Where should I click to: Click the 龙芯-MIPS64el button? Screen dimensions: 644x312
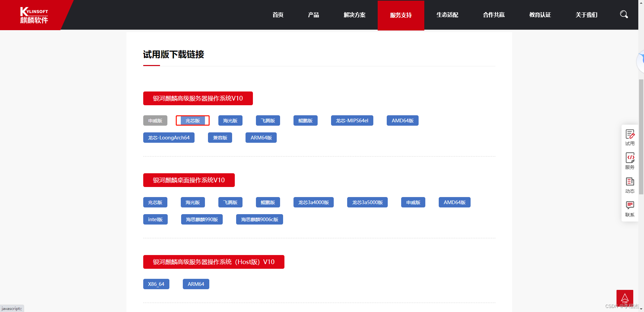pyautogui.click(x=352, y=121)
